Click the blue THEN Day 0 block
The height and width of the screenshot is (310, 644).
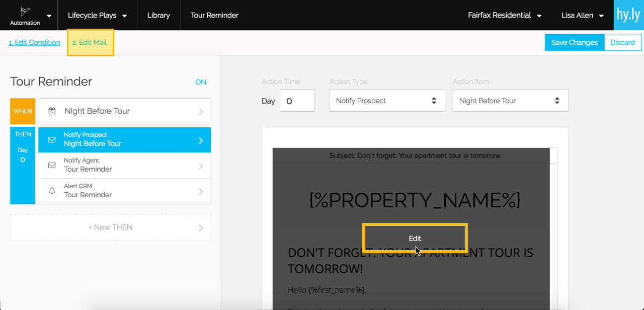(x=23, y=166)
